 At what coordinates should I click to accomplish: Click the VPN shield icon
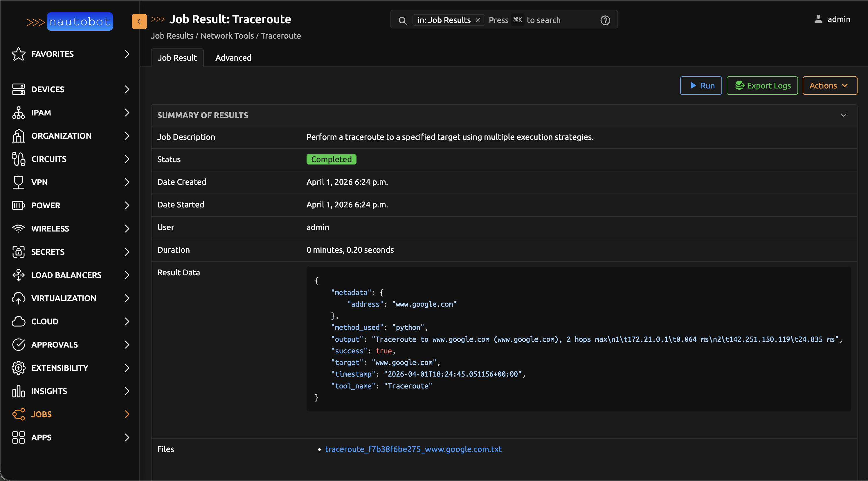pos(18,182)
